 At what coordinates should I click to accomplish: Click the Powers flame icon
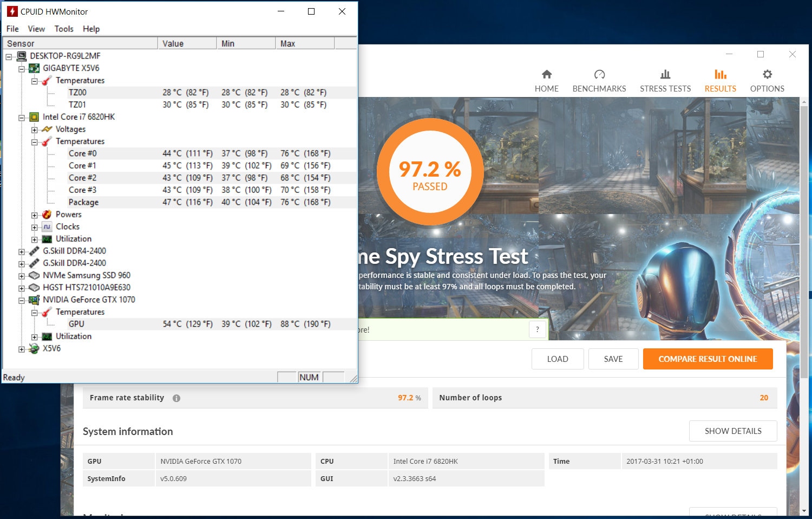(x=47, y=215)
